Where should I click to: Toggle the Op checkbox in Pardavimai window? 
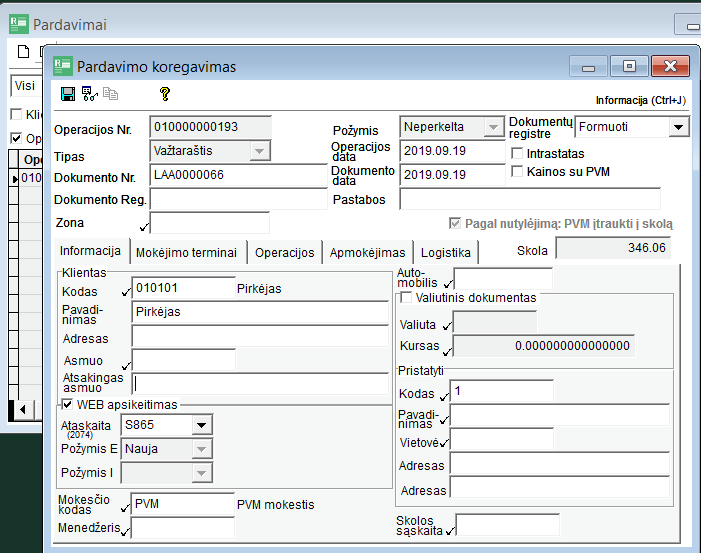pos(16,138)
